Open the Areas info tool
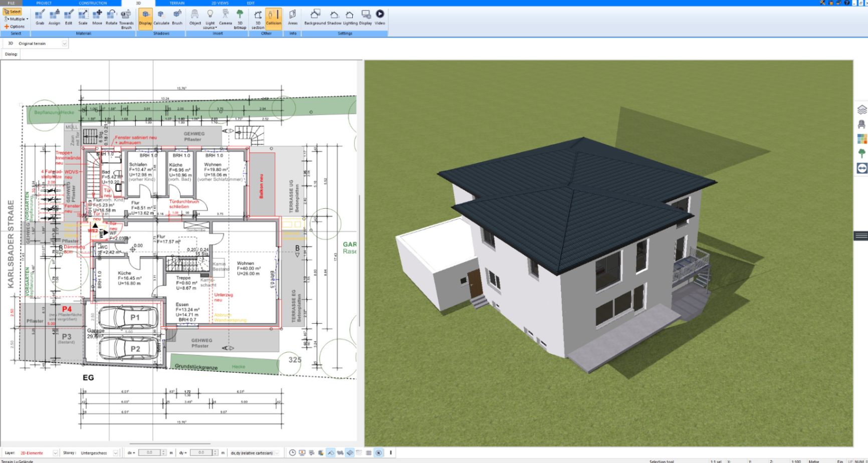Screen dimensions: 868x463 pos(293,18)
